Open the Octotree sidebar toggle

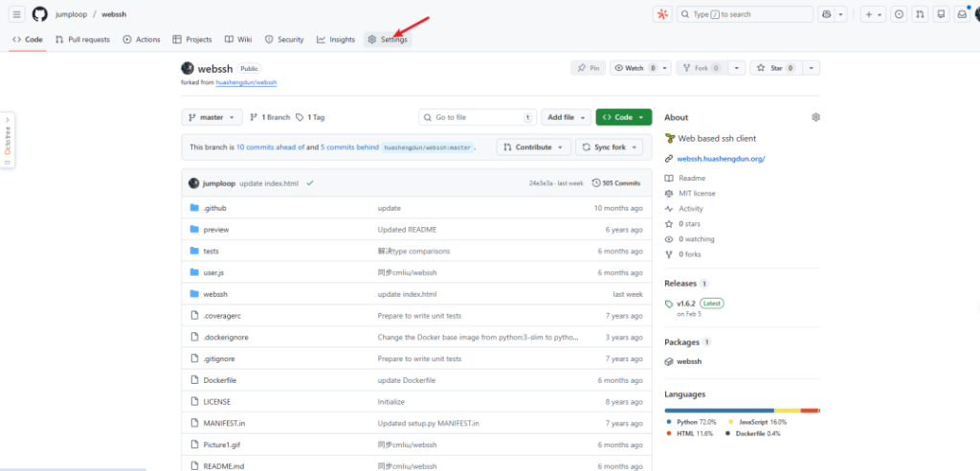[8, 140]
